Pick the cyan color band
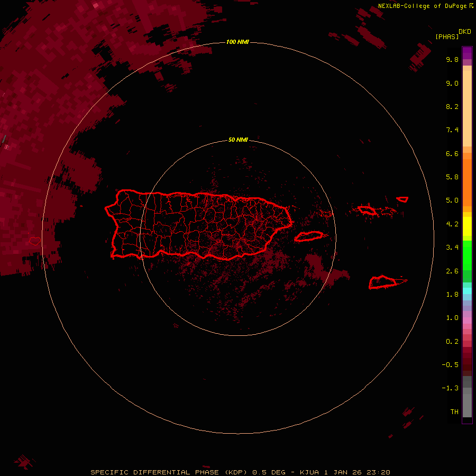The height and width of the screenshot is (476, 476). pyautogui.click(x=467, y=290)
